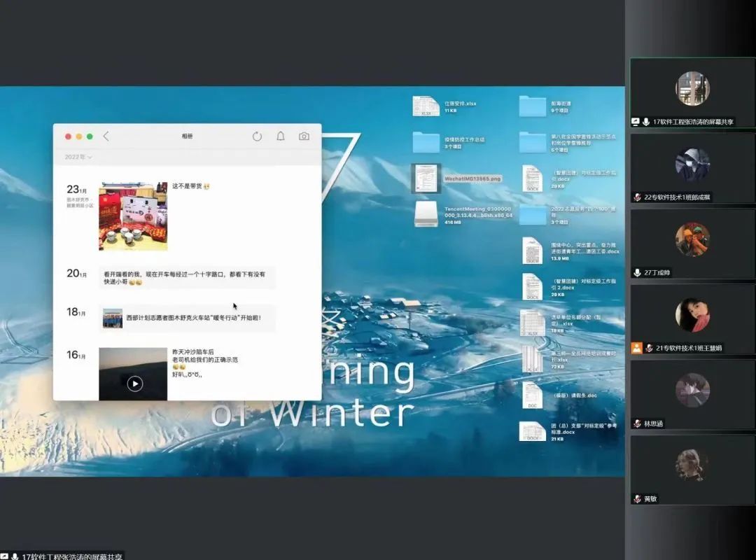Click the microphone icon beside 林思涵
This screenshot has height=560, width=756.
(x=637, y=423)
